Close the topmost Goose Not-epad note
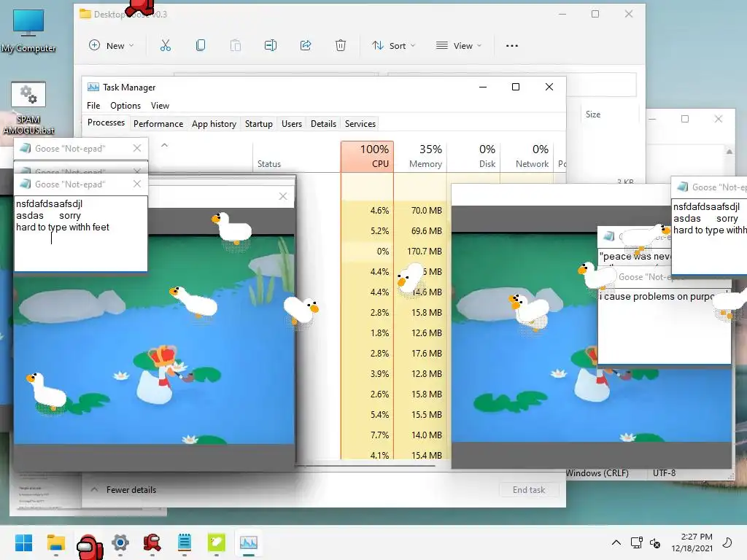The image size is (747, 560). [x=137, y=148]
